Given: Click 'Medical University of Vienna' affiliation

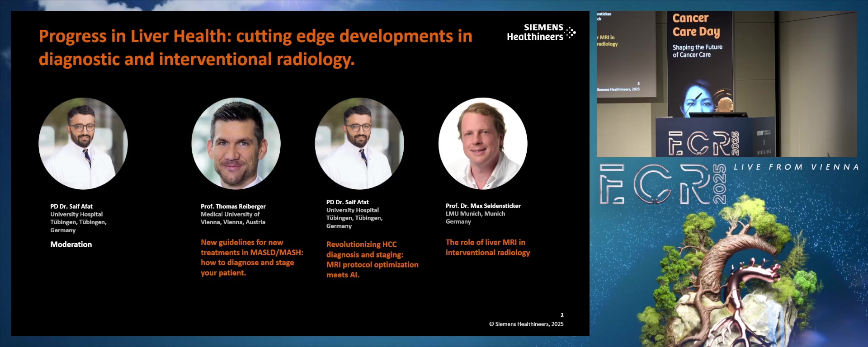Looking at the screenshot, I should pyautogui.click(x=233, y=218).
